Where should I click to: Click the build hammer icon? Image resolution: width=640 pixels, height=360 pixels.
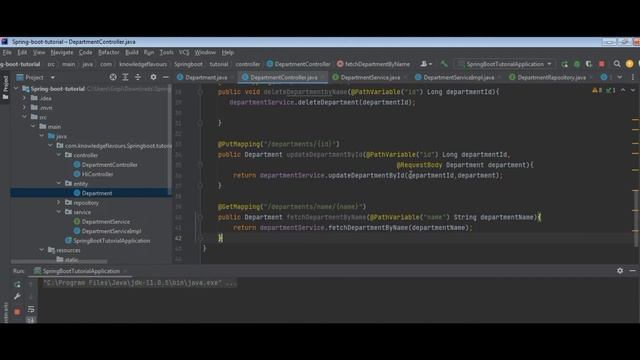point(444,64)
